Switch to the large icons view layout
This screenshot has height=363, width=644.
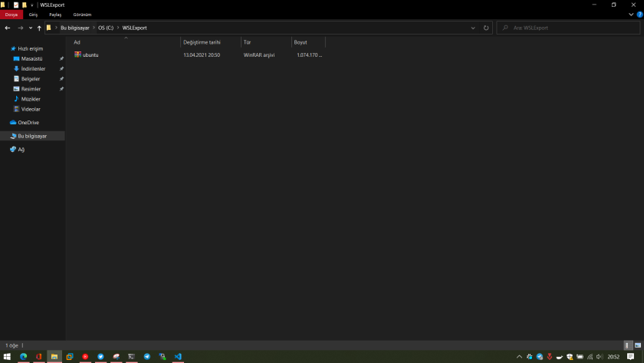(638, 346)
